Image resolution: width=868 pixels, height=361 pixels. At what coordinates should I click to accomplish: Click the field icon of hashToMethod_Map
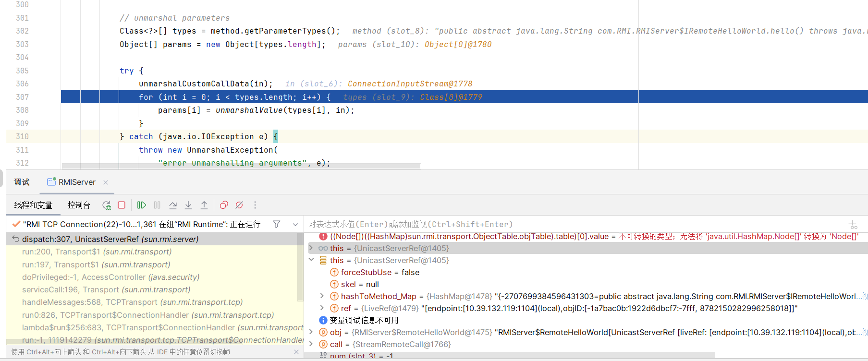334,296
